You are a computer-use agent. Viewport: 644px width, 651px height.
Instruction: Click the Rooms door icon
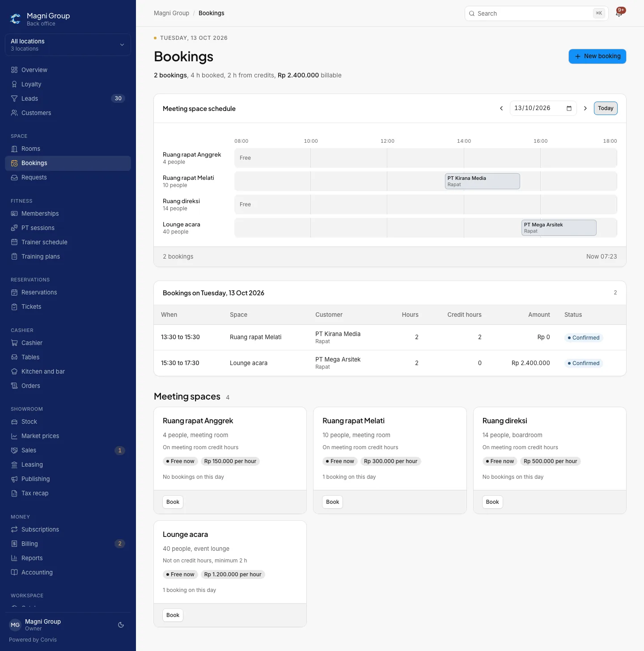tap(14, 149)
